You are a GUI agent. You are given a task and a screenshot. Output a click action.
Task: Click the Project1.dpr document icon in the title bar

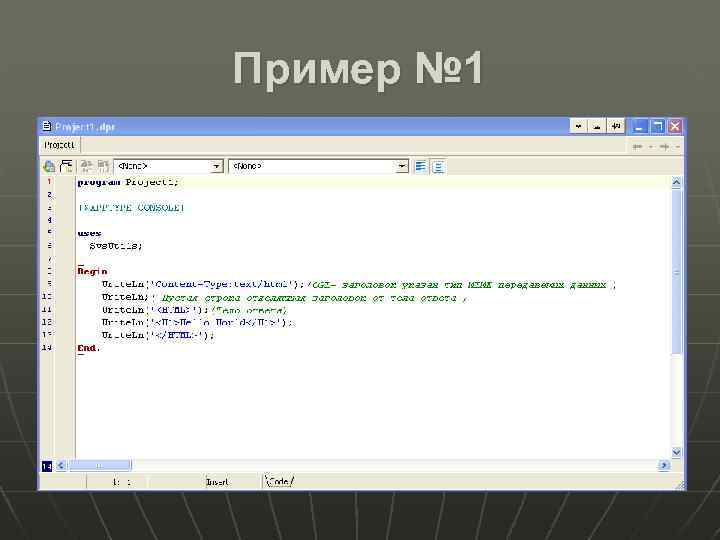coord(46,126)
